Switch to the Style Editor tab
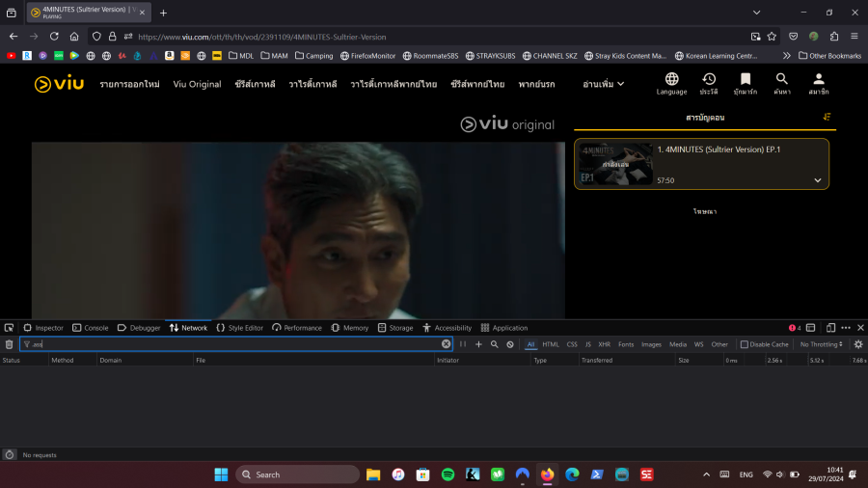This screenshot has width=868, height=488. tap(240, 328)
